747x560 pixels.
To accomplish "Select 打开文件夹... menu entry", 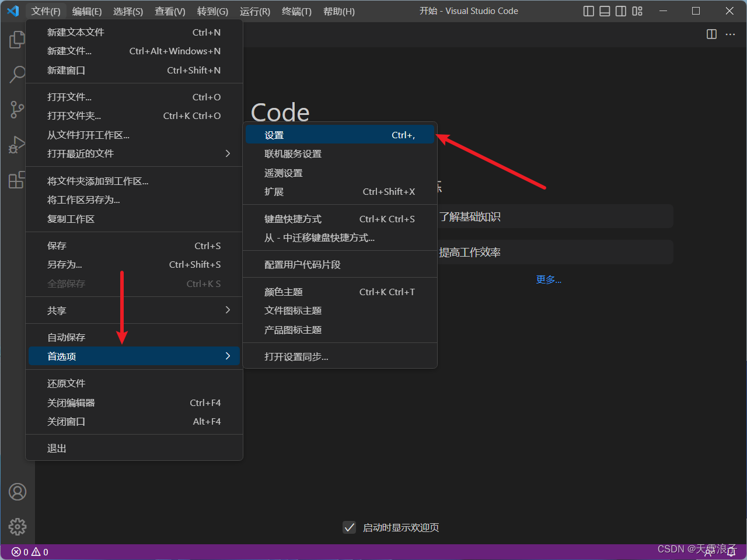I will pyautogui.click(x=134, y=116).
